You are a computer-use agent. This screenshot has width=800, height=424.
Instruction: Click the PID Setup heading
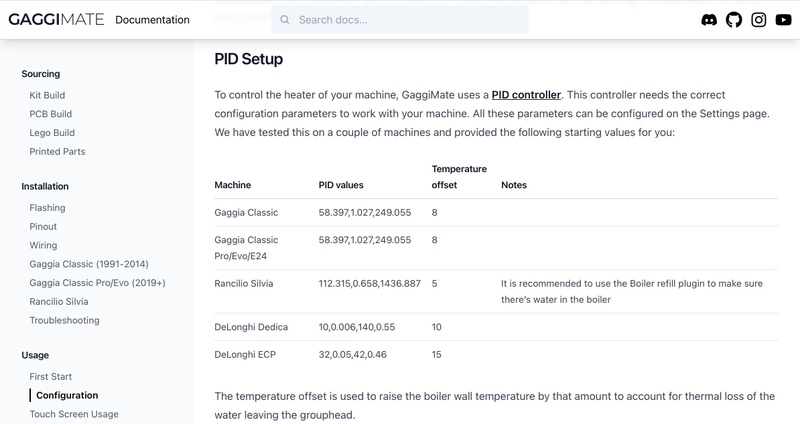(248, 59)
